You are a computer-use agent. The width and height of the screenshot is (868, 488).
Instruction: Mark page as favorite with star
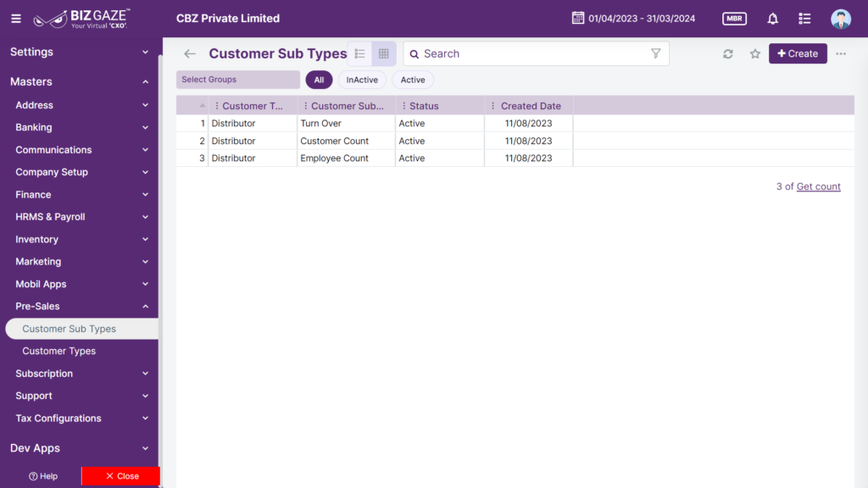pyautogui.click(x=755, y=53)
